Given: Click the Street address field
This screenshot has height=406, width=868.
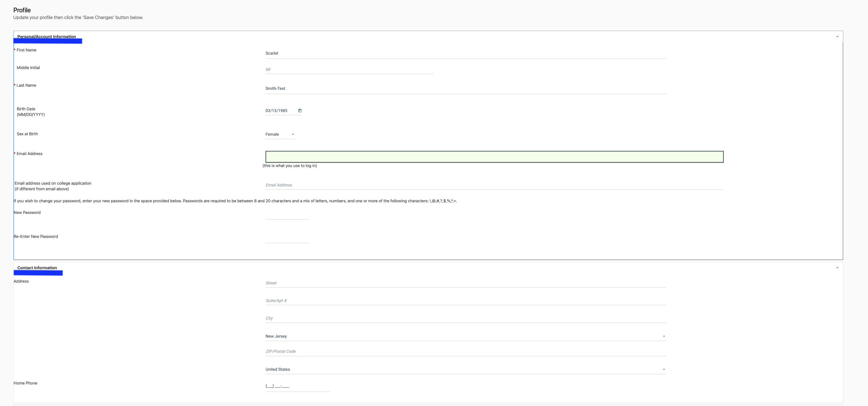Looking at the screenshot, I should [465, 283].
